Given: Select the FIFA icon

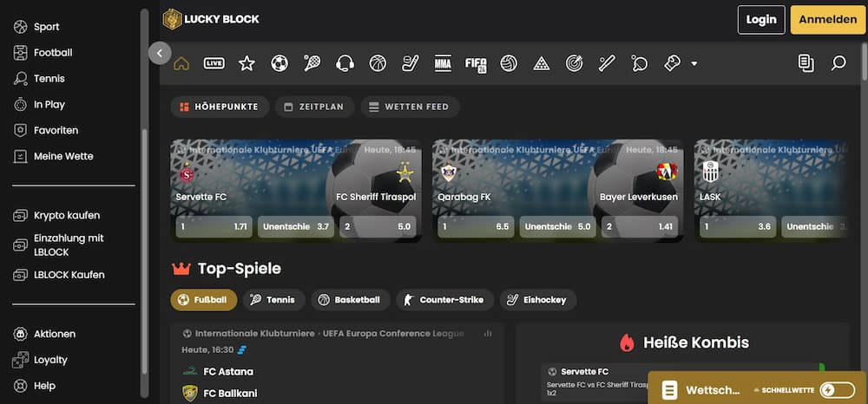Looking at the screenshot, I should [x=476, y=64].
